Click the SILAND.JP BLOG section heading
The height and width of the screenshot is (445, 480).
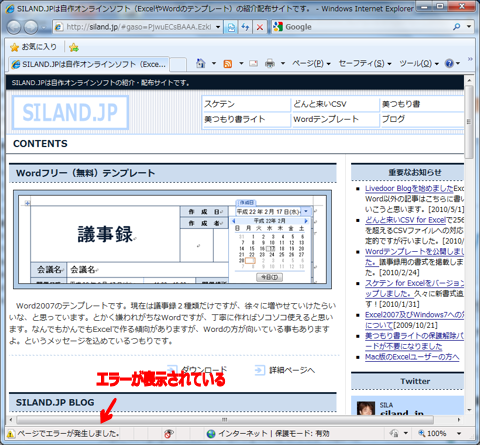55,402
